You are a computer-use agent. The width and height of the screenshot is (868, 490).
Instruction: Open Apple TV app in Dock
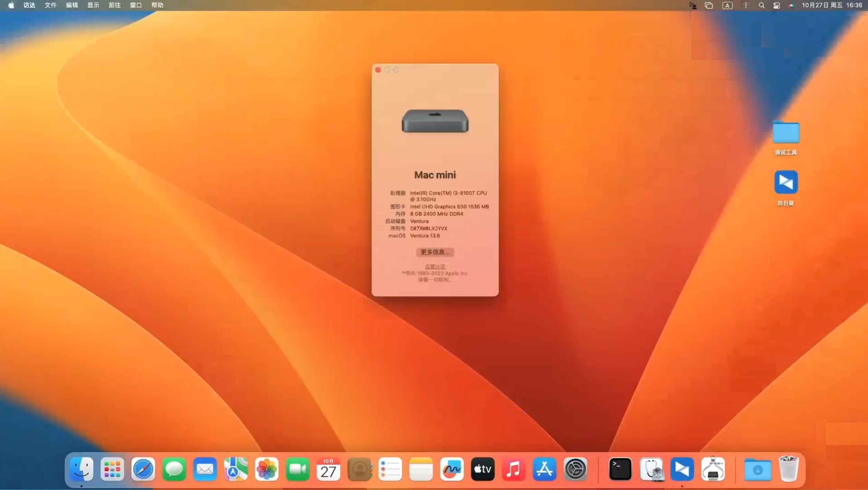coord(483,469)
